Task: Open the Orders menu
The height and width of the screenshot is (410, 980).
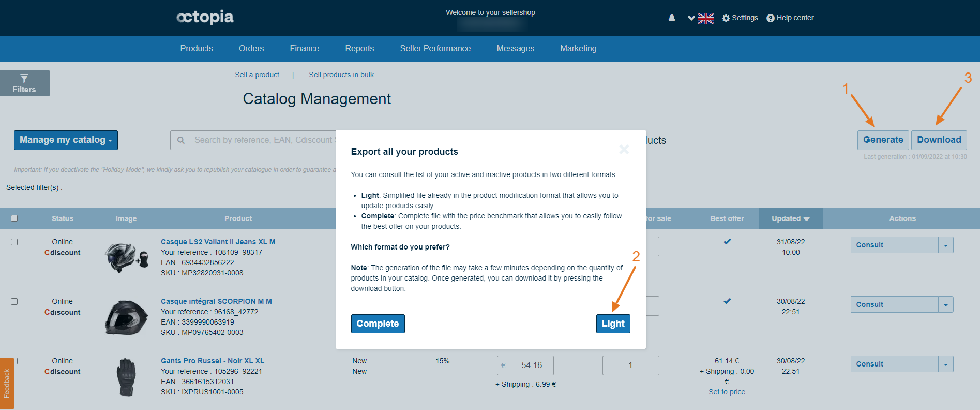Action: tap(251, 49)
